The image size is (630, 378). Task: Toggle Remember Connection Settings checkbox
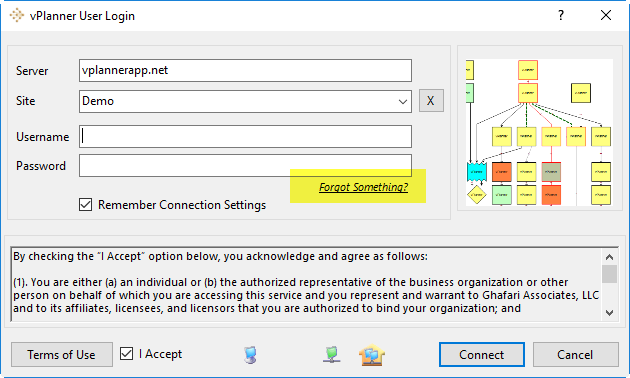(x=85, y=204)
